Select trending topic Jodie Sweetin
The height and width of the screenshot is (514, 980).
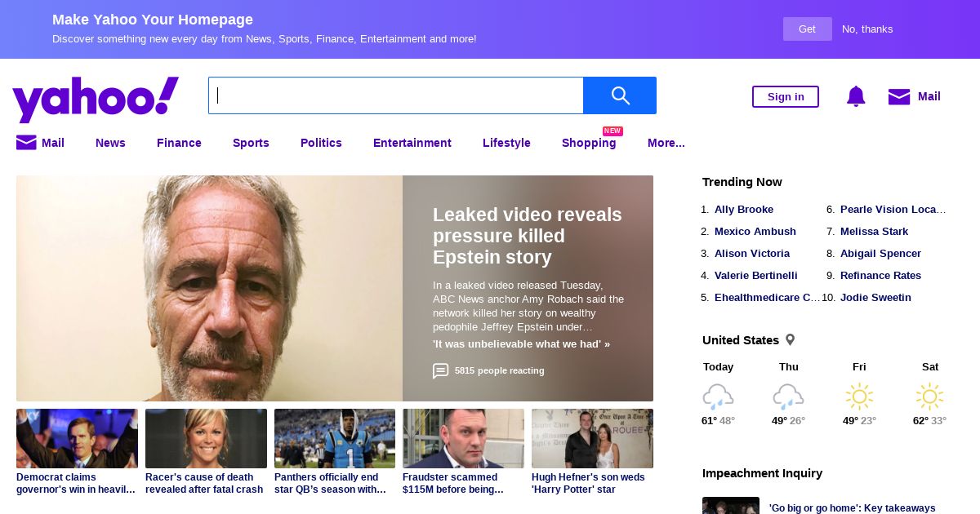875,297
